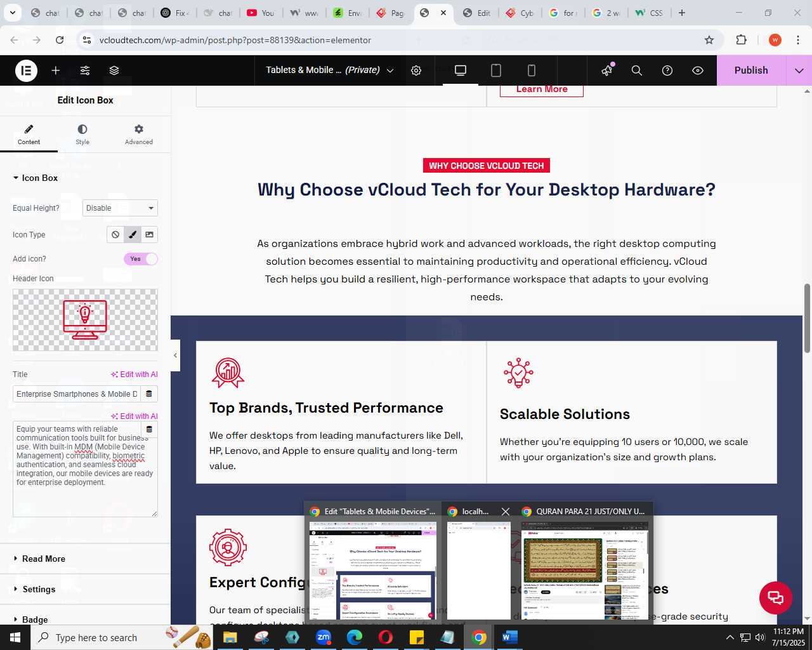Image resolution: width=812 pixels, height=650 pixels.
Task: Show hidden system tray icons
Action: coord(730,637)
